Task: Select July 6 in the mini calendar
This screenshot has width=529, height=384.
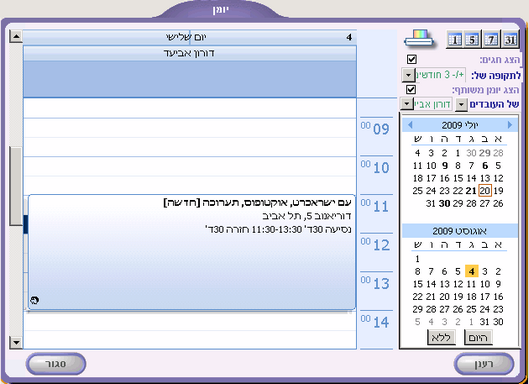Action: pyautogui.click(x=485, y=165)
